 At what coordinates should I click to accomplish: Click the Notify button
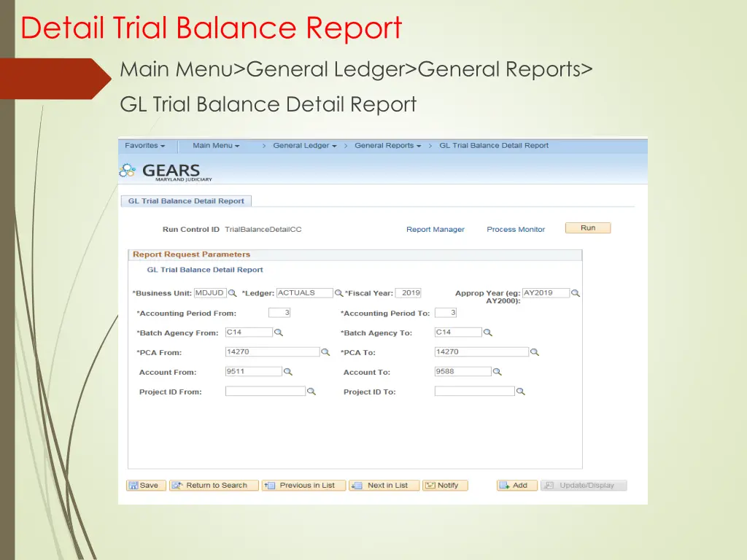tap(445, 485)
